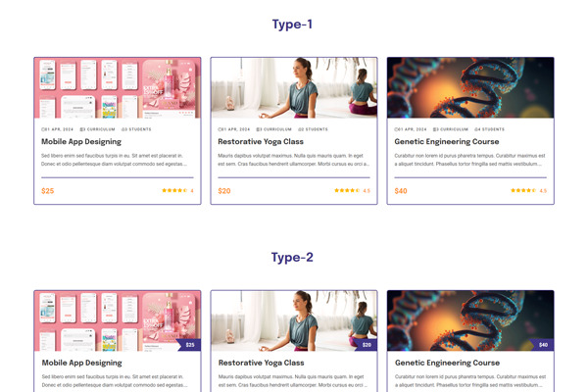Click the Type-1 DNA helix thumbnail image

(470, 88)
